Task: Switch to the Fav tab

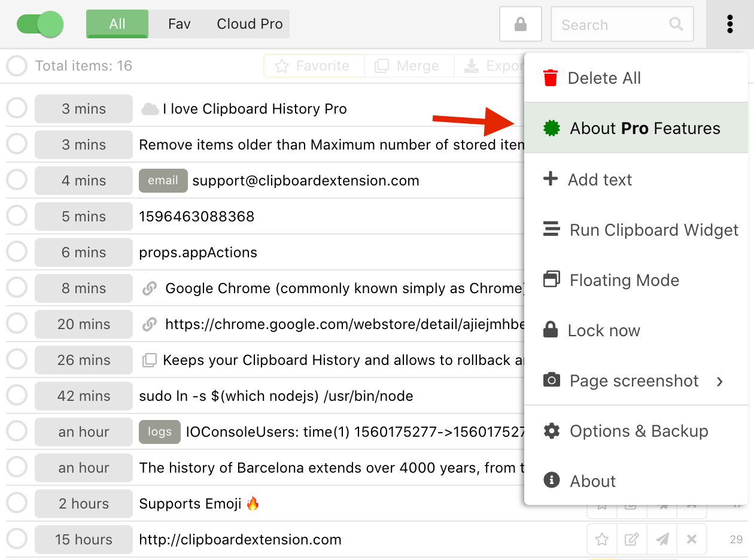Action: pos(180,24)
